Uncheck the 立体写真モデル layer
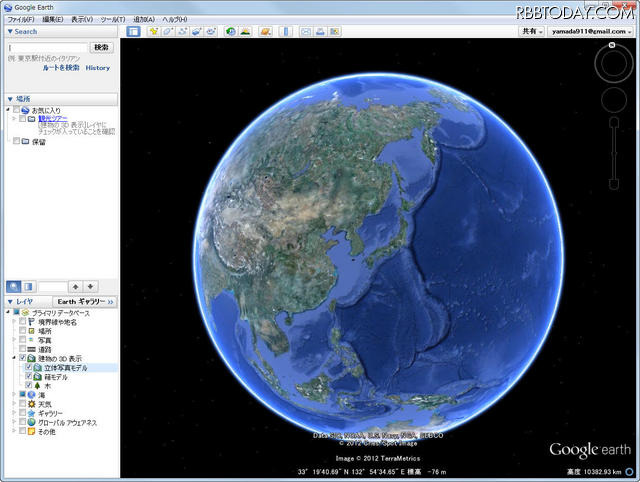The width and height of the screenshot is (640, 482). click(x=29, y=367)
